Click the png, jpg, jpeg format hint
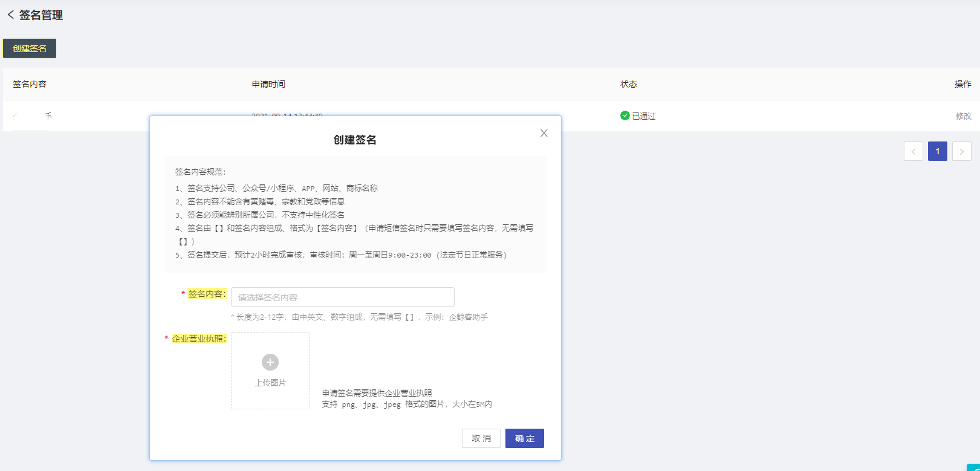This screenshot has width=980, height=471. pos(407,404)
